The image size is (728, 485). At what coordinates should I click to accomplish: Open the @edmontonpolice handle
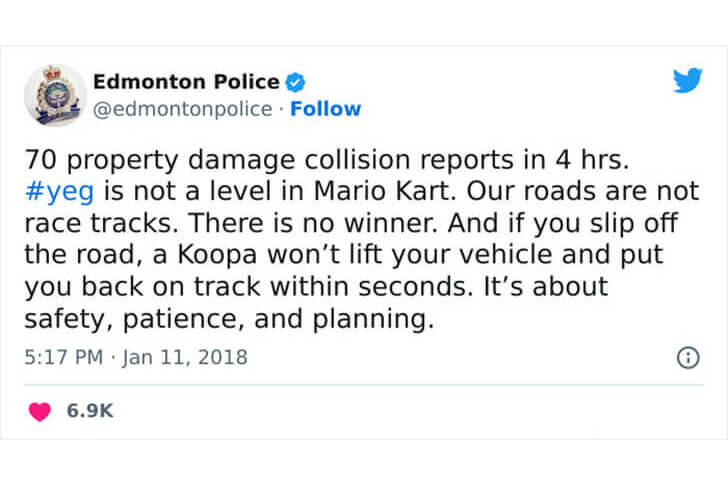tap(182, 110)
